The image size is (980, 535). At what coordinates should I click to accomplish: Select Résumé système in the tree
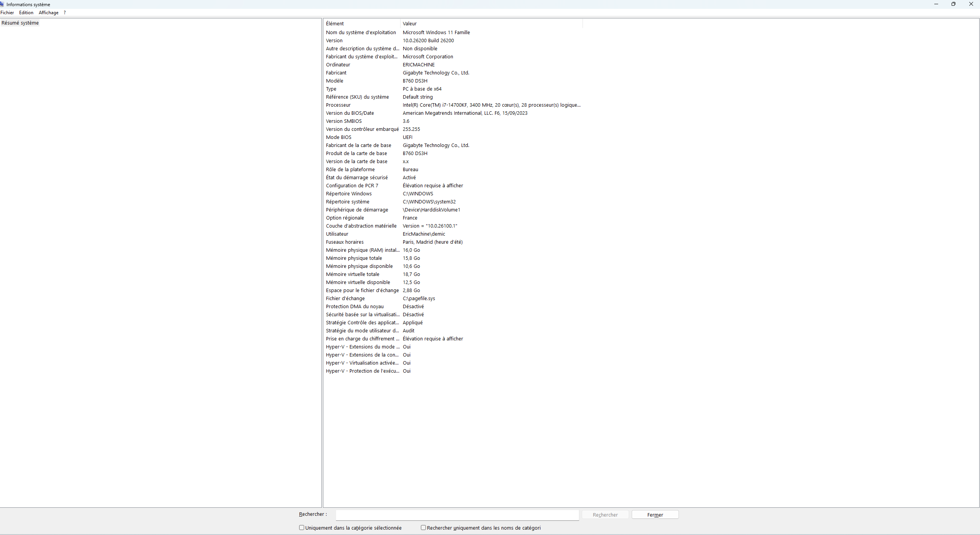click(x=20, y=23)
